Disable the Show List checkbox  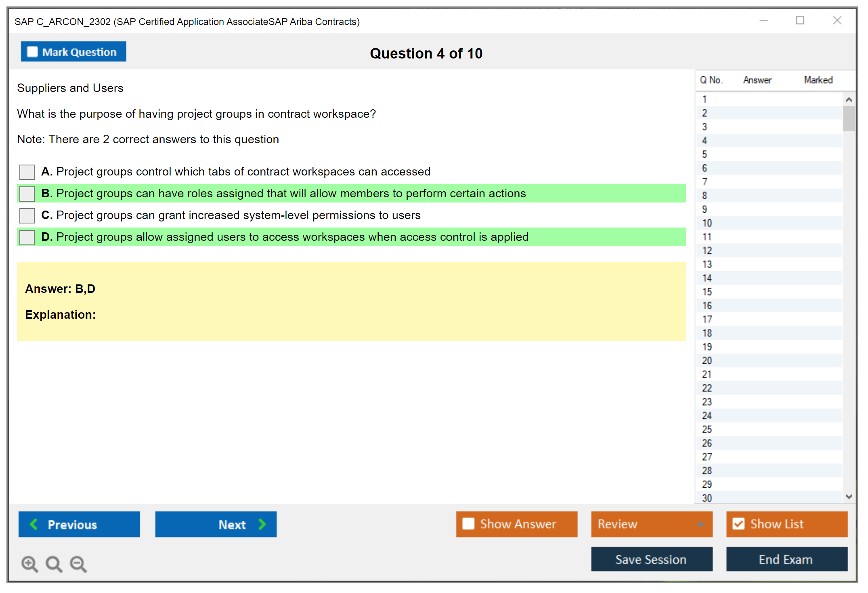click(738, 524)
